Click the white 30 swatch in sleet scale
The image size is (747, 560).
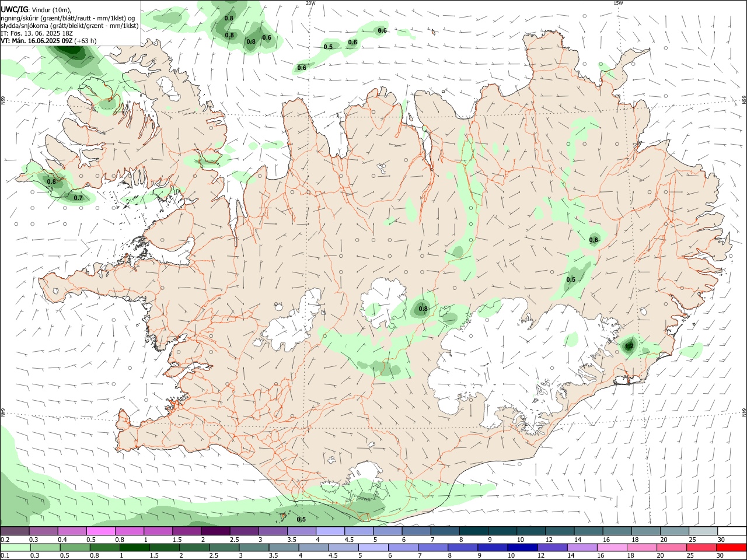732,531
